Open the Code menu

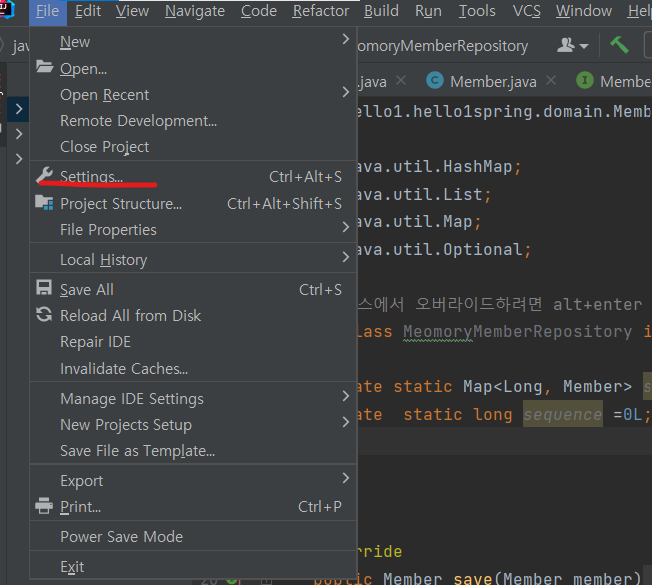[259, 11]
